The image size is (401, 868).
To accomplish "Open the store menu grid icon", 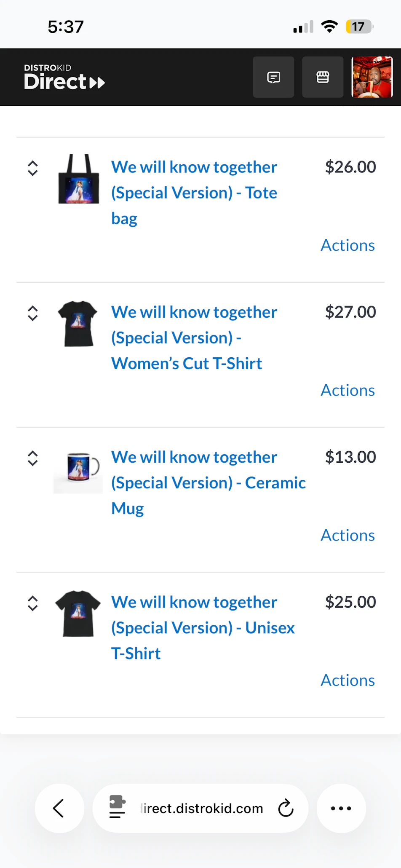I will pyautogui.click(x=322, y=77).
